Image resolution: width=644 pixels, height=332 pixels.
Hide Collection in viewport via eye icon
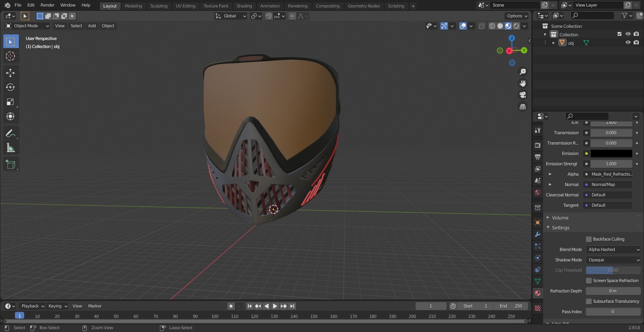[628, 34]
